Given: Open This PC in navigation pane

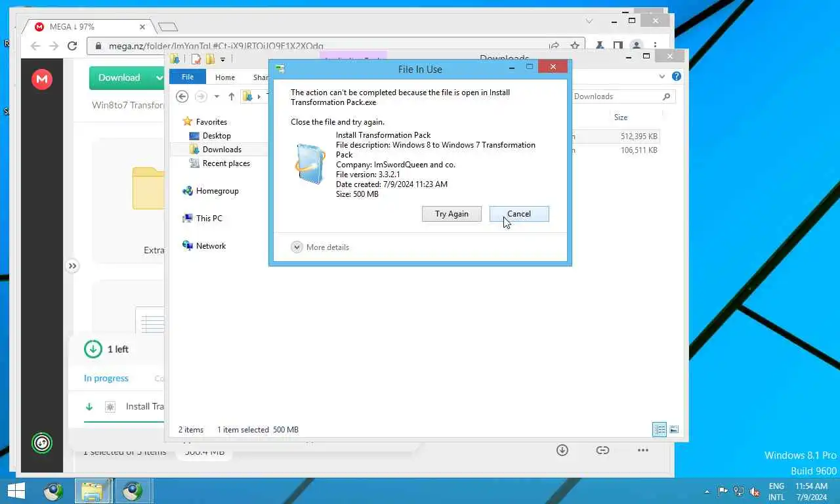Looking at the screenshot, I should [203, 219].
